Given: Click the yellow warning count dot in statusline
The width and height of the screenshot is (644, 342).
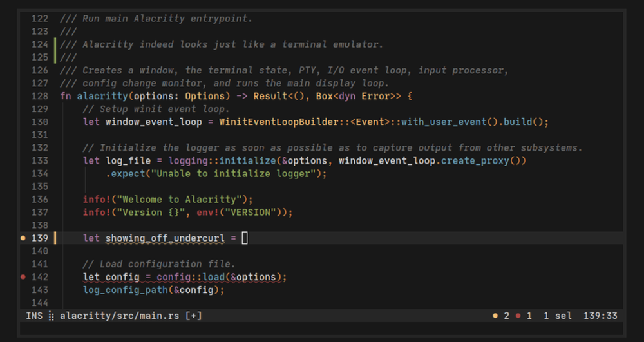Looking at the screenshot, I should click(495, 316).
